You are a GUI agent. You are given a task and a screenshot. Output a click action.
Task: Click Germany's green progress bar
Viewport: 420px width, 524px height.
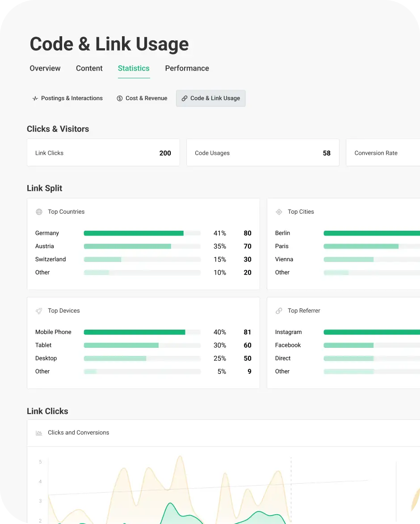point(134,233)
